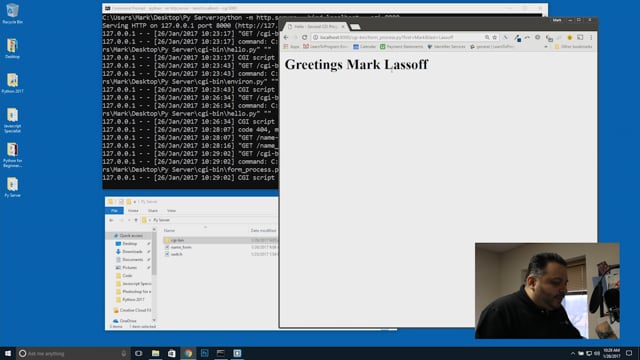The height and width of the screenshot is (360, 640).
Task: Click the Cortana Ask me anything search box
Action: tap(73, 353)
